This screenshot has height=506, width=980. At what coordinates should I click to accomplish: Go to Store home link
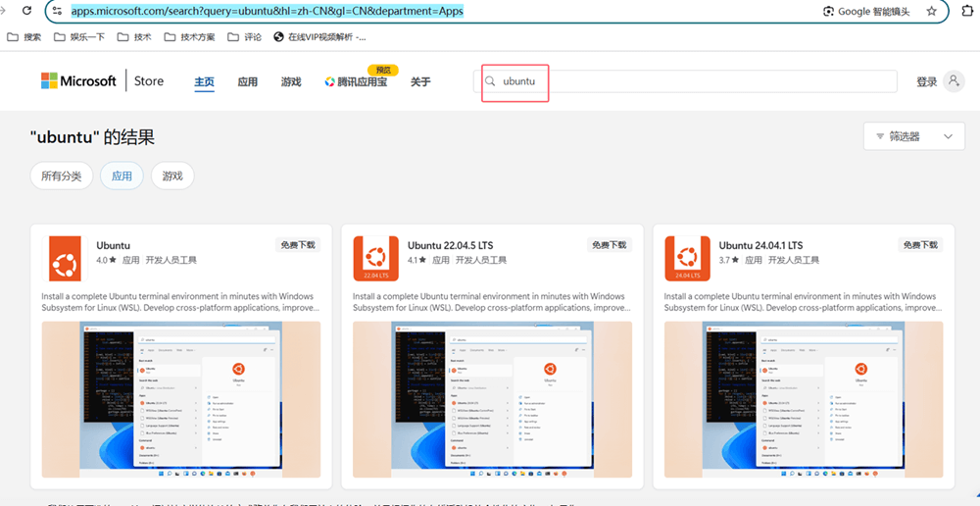[149, 80]
